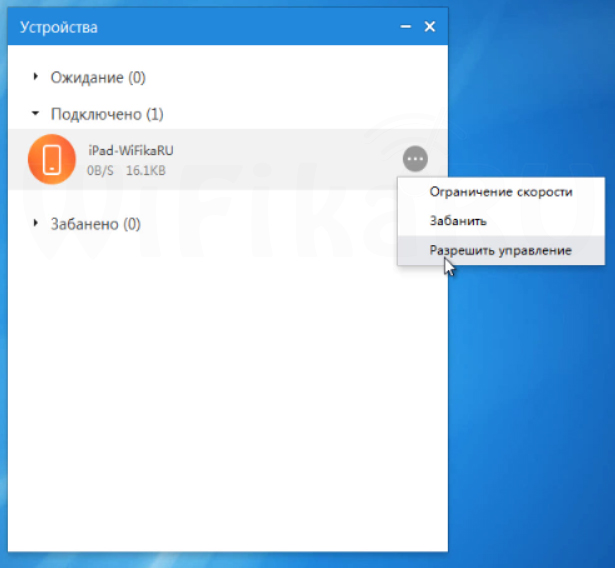Minimize the Устройства window

(406, 27)
